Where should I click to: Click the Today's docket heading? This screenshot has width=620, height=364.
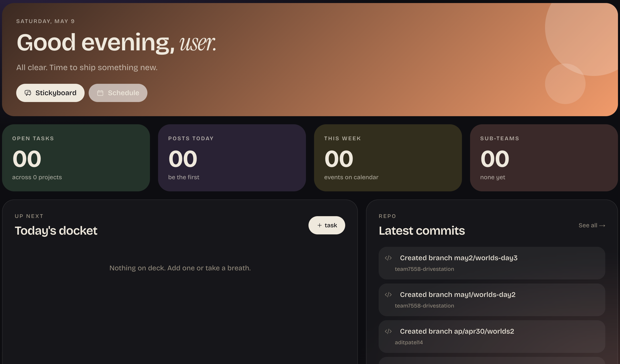point(56,231)
